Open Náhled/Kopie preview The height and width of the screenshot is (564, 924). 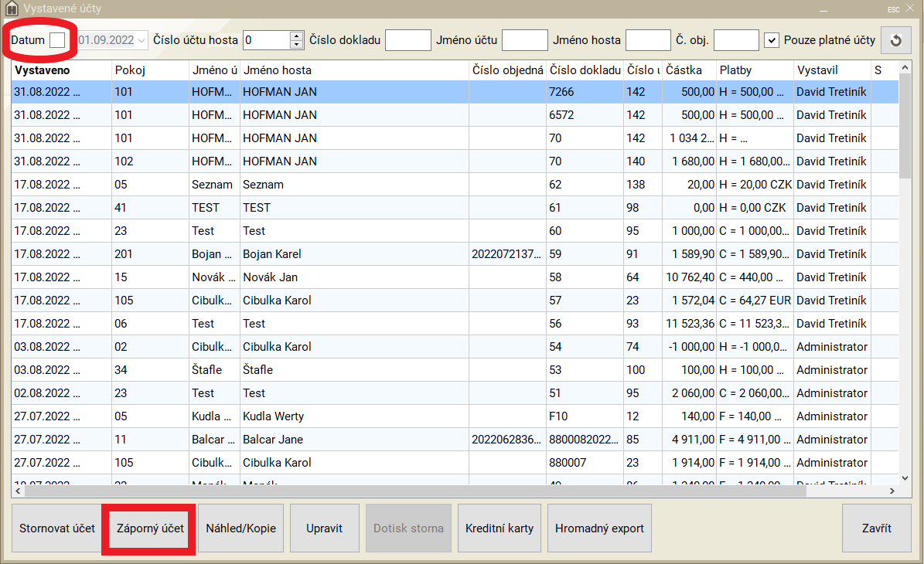click(x=240, y=528)
